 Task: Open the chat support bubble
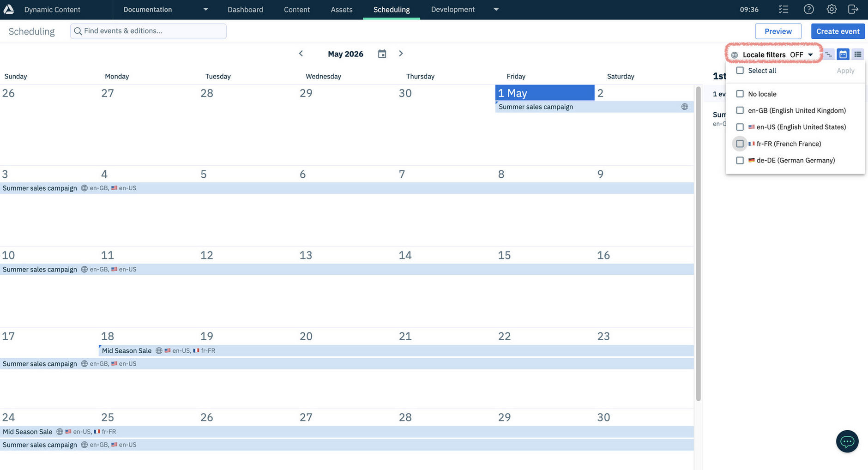point(847,441)
